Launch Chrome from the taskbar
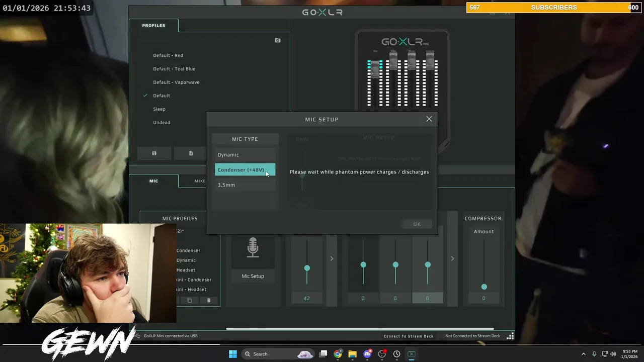 (x=338, y=354)
